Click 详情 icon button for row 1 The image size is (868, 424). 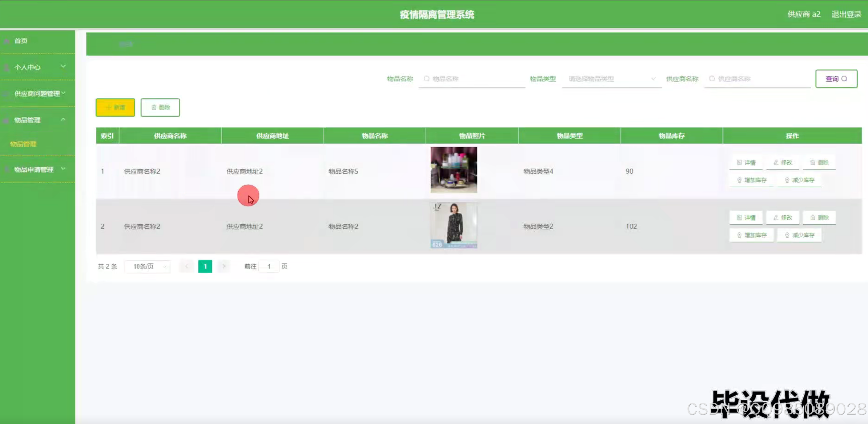pyautogui.click(x=746, y=163)
